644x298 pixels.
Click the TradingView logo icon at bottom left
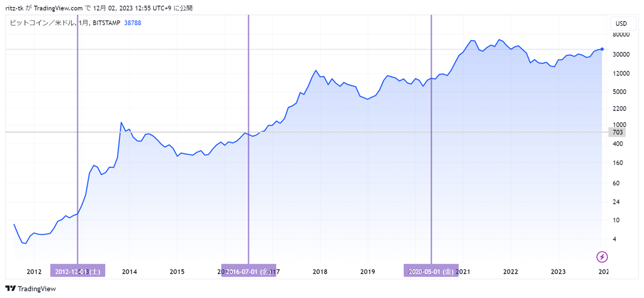[11, 289]
